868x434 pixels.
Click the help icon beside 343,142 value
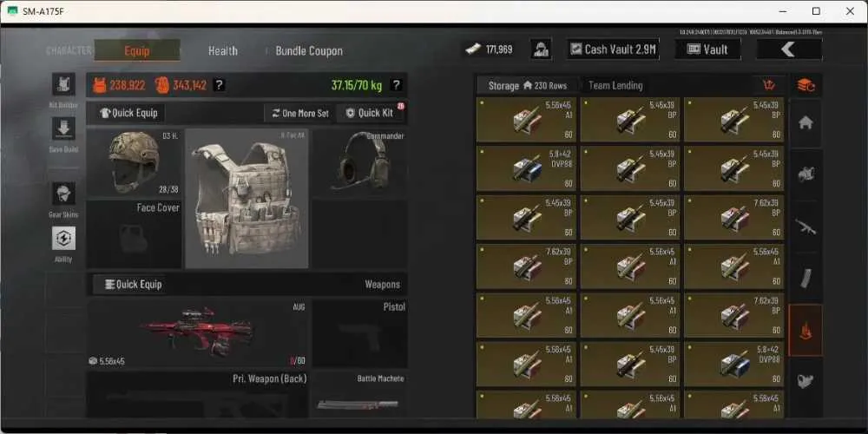[220, 85]
